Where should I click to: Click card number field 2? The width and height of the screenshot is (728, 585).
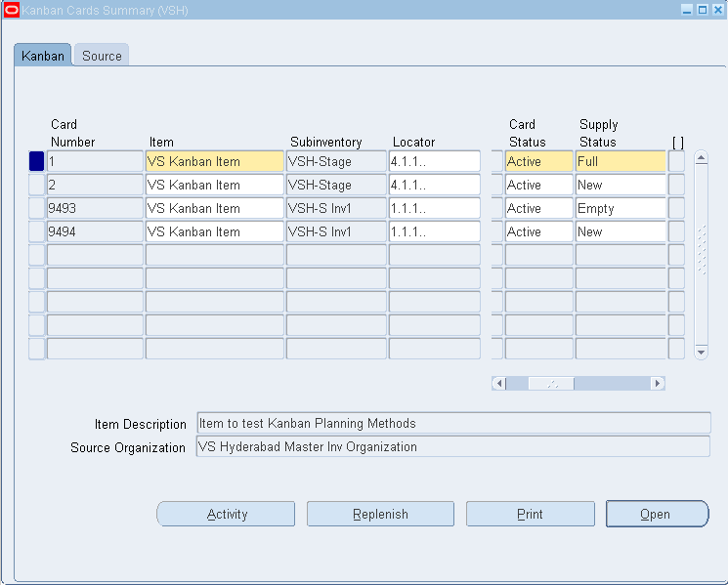click(x=95, y=185)
